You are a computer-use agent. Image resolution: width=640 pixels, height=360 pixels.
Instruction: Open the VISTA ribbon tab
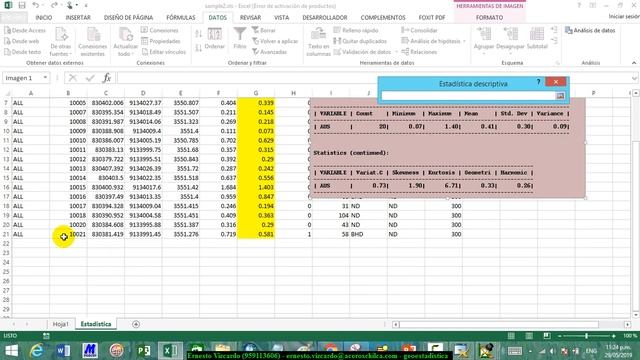click(281, 18)
